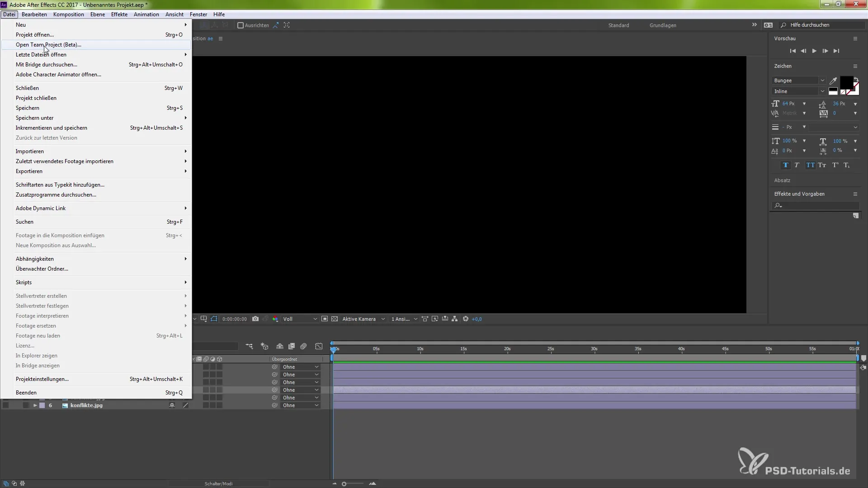Open the Graph Editor in timeline
Viewport: 868px width, 488px height.
[x=319, y=347]
